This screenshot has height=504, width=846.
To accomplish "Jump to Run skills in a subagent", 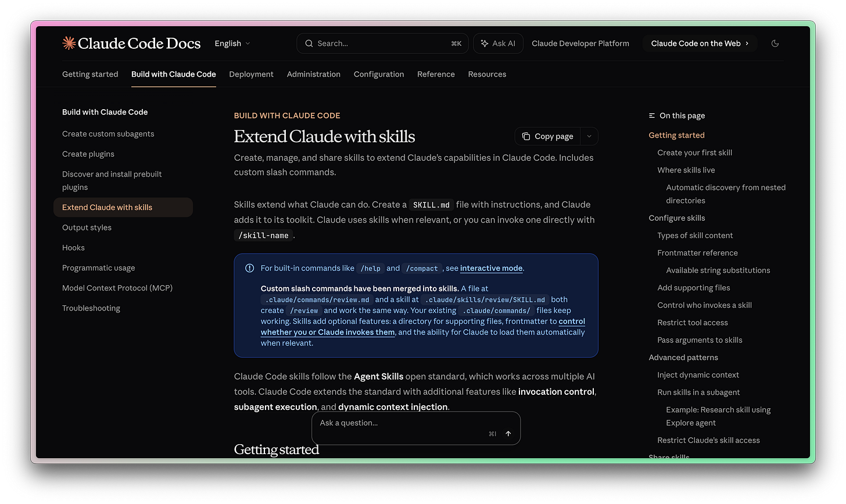I will [x=698, y=393].
